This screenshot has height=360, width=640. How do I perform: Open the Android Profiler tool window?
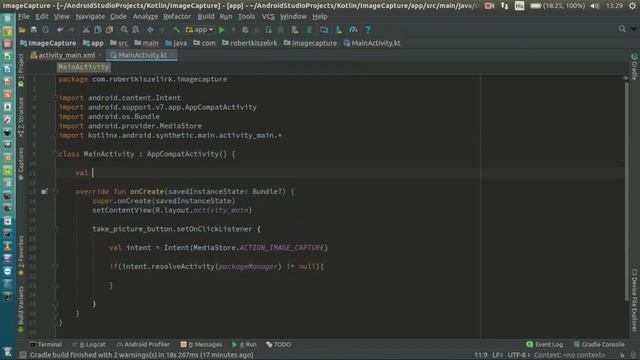coord(143,344)
